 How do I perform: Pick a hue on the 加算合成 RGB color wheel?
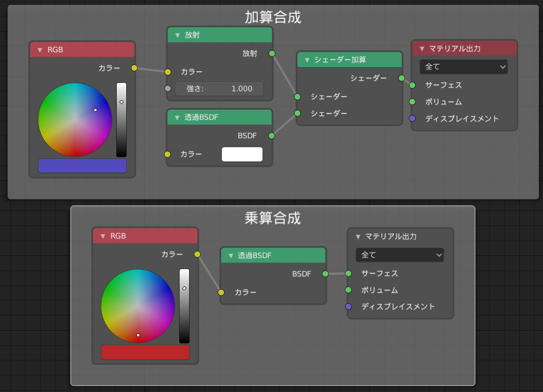tap(75, 120)
